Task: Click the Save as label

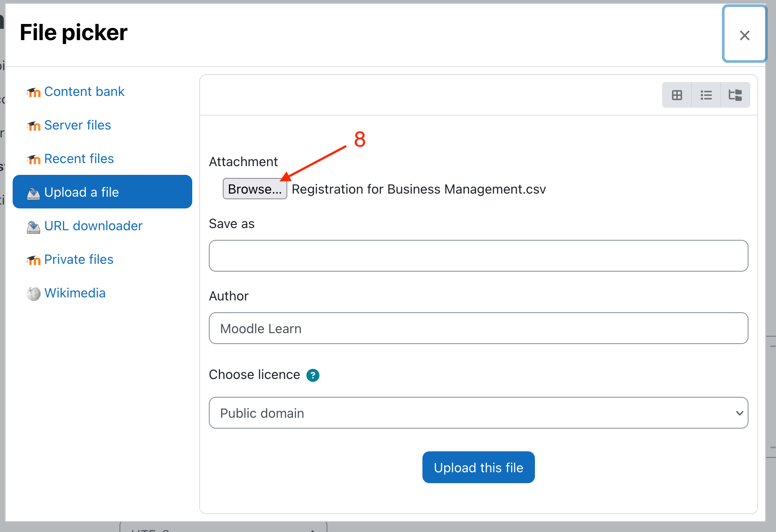Action: [232, 224]
